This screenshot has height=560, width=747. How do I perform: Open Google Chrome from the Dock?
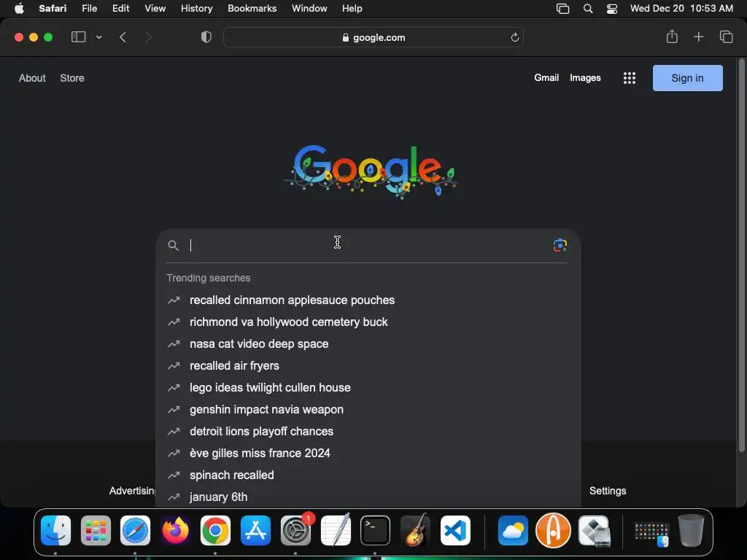pyautogui.click(x=215, y=530)
